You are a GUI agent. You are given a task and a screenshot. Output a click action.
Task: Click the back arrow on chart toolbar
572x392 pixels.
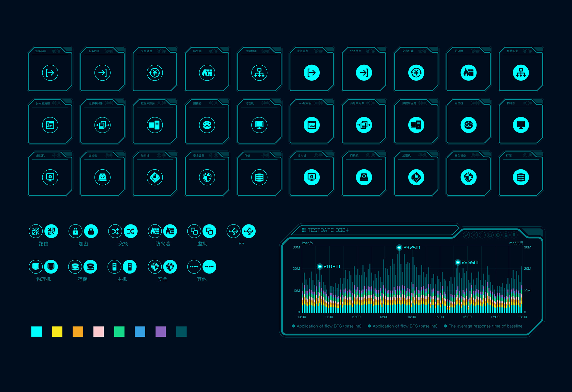(x=482, y=235)
